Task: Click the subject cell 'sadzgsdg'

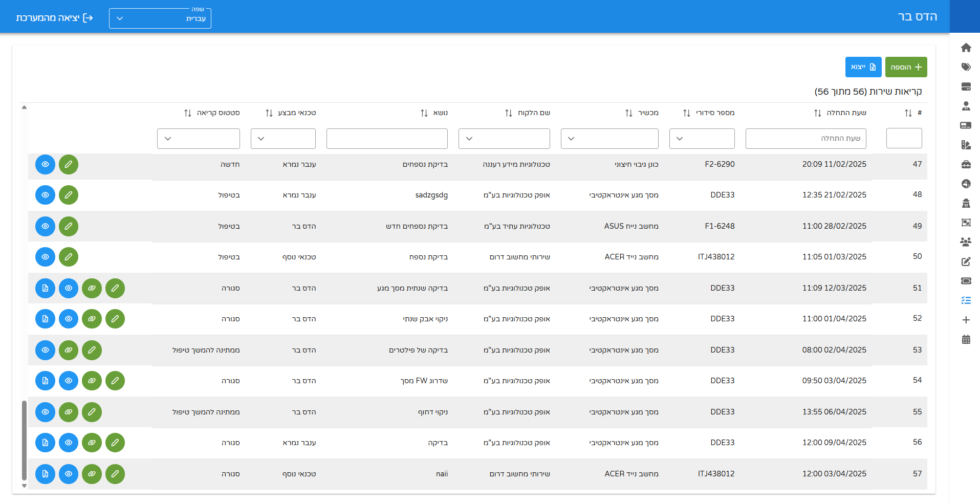Action: click(x=431, y=195)
